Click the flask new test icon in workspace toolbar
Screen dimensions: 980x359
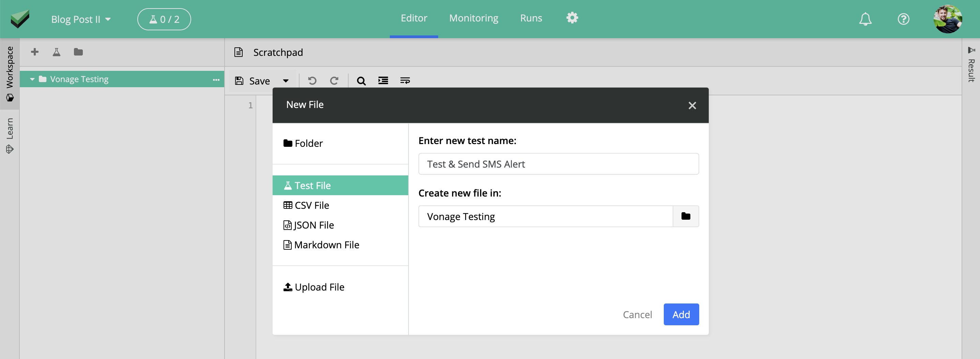point(56,52)
